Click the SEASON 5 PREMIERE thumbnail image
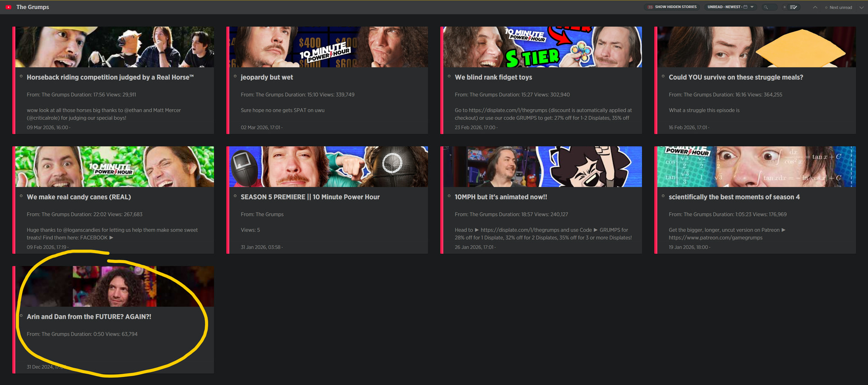 tap(328, 167)
